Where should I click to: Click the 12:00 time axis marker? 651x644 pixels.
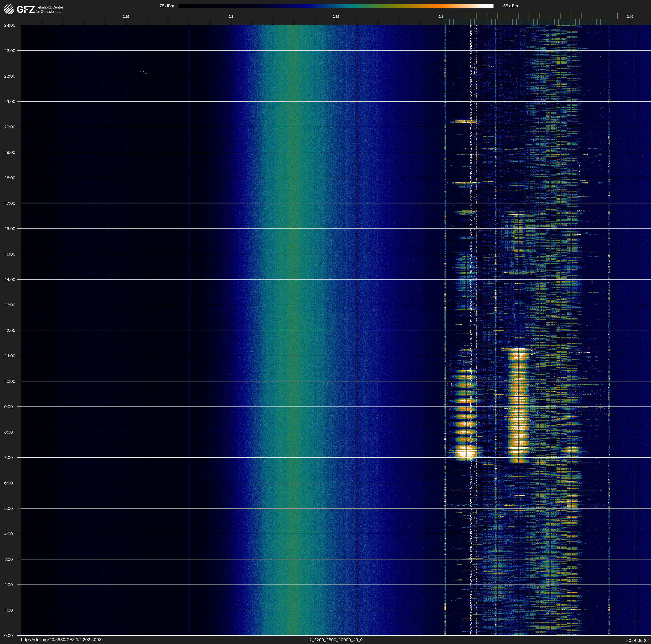pos(10,330)
